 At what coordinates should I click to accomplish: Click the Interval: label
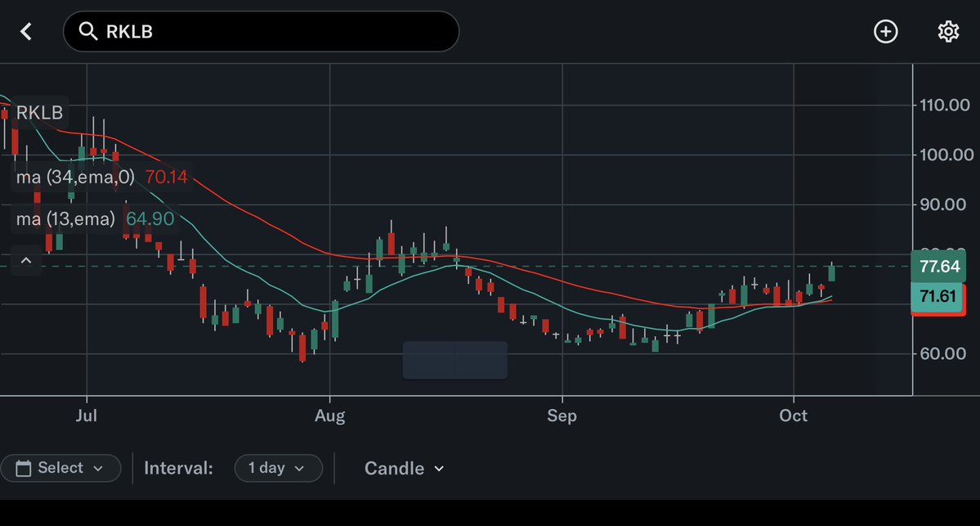point(178,469)
